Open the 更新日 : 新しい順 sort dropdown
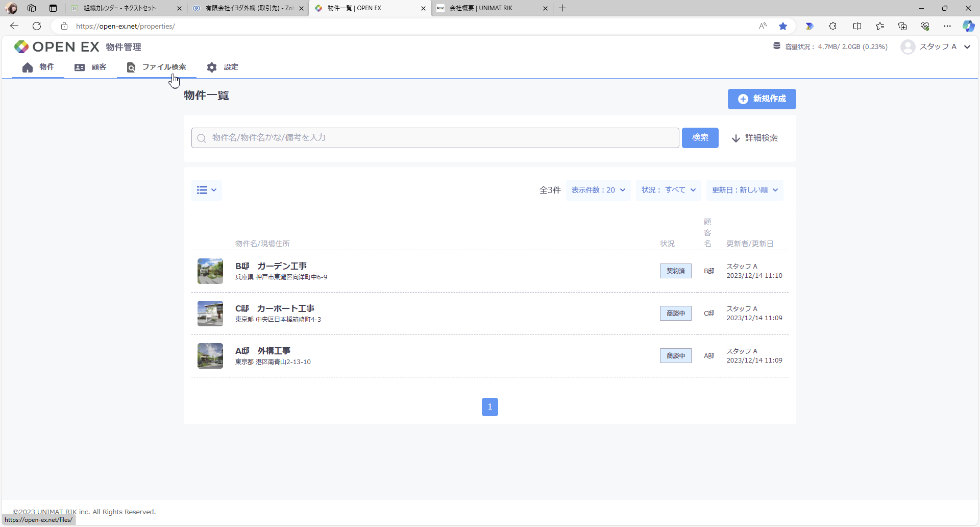This screenshot has width=980, height=527. point(745,190)
